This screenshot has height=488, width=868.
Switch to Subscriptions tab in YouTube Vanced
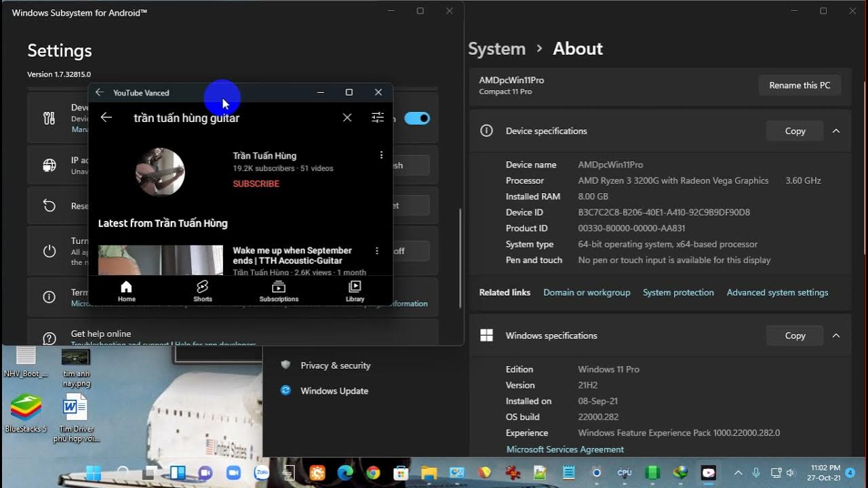point(279,291)
